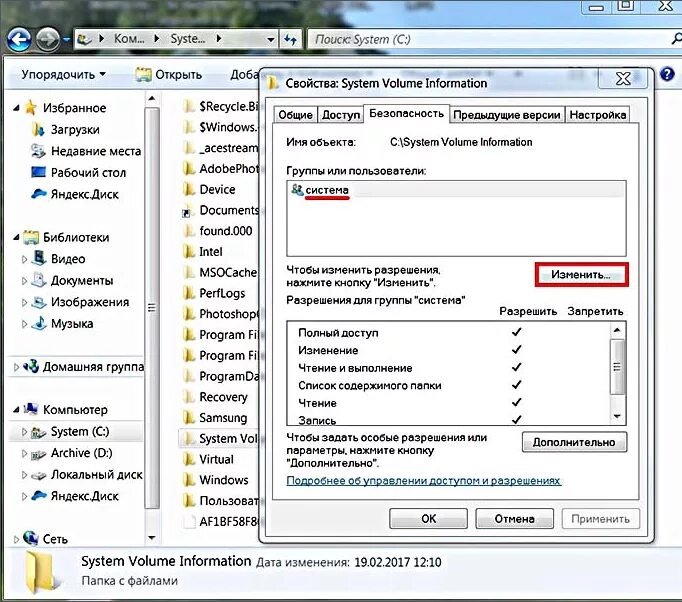Screen dimensions: 682x602
Task: Click the Открыть toolbar button
Action: click(169, 74)
